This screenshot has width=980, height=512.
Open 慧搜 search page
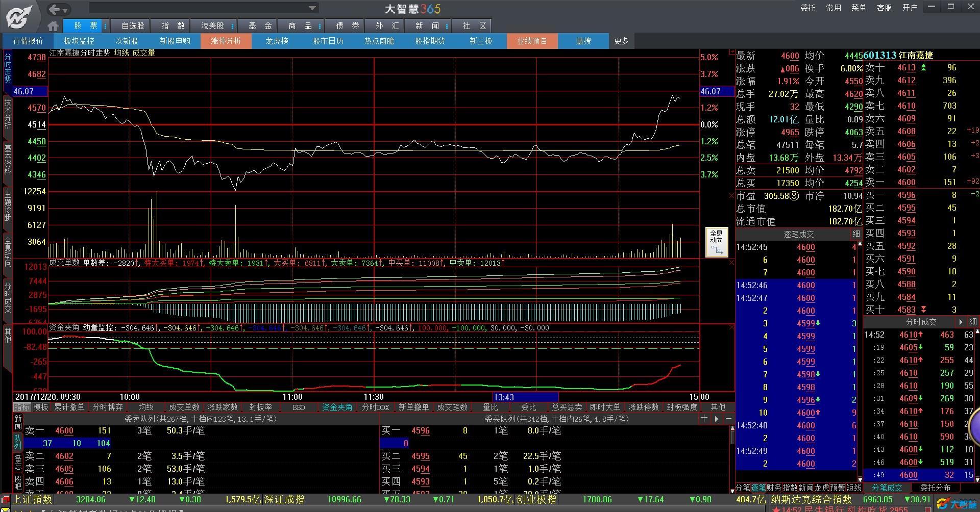point(583,41)
